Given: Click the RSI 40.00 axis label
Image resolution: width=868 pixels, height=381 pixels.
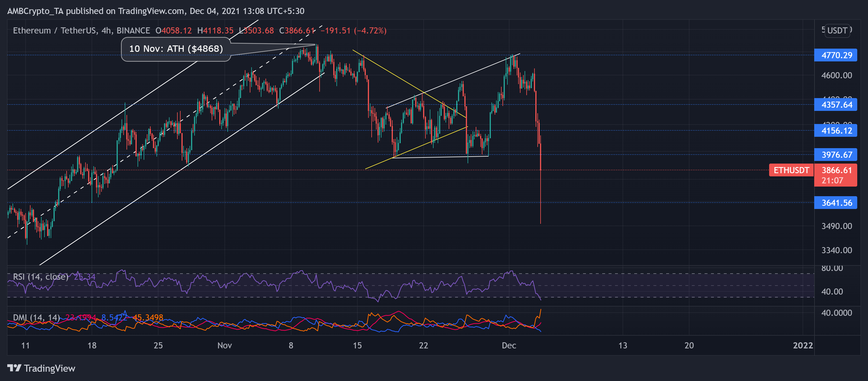Looking at the screenshot, I should click(832, 291).
